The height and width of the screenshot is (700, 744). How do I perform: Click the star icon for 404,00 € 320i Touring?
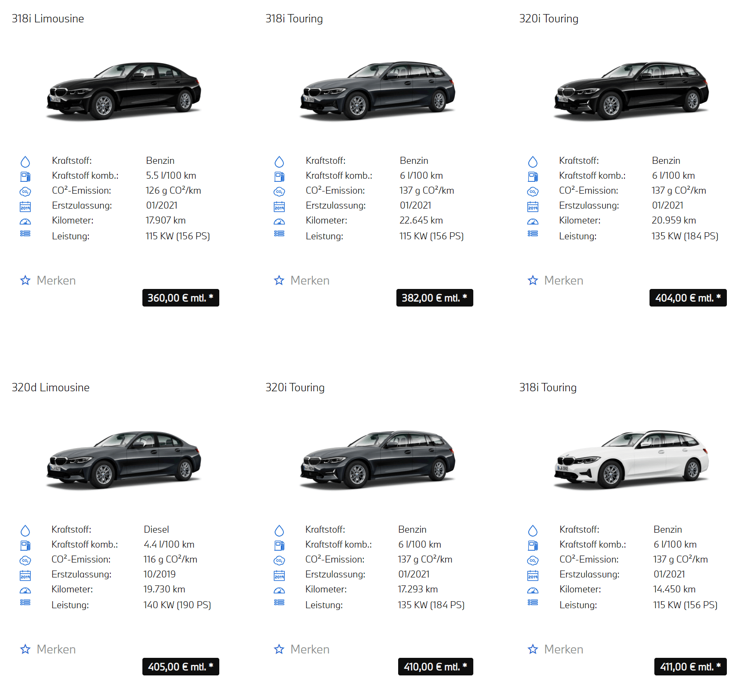tap(533, 280)
